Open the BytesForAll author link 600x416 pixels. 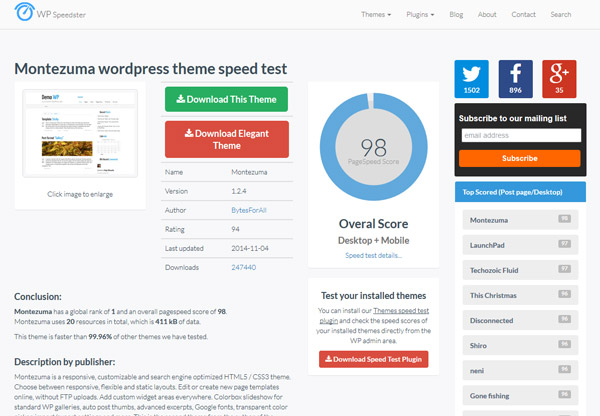click(249, 210)
